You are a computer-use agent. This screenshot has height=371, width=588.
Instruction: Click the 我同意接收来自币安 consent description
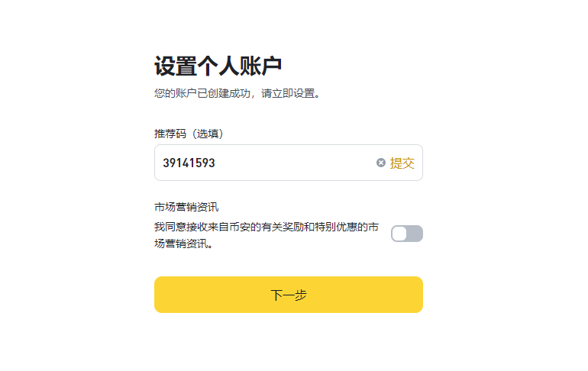coord(267,235)
